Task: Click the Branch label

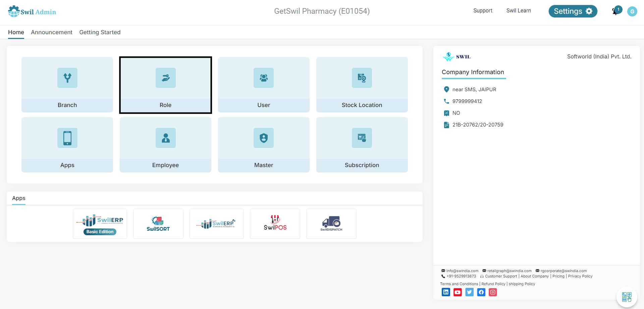Action: pyautogui.click(x=67, y=105)
